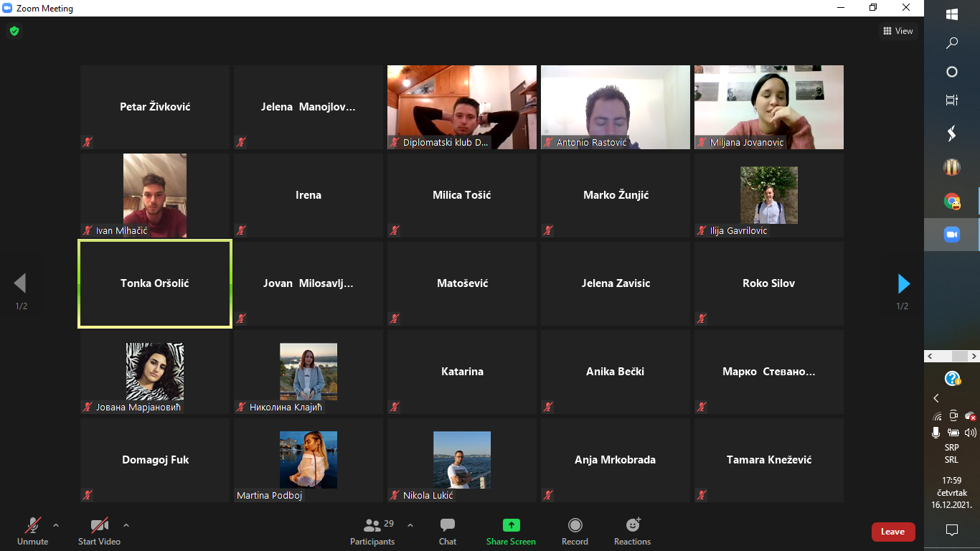
Task: Click muted mic icon on Roko Silov tile
Action: coord(702,319)
